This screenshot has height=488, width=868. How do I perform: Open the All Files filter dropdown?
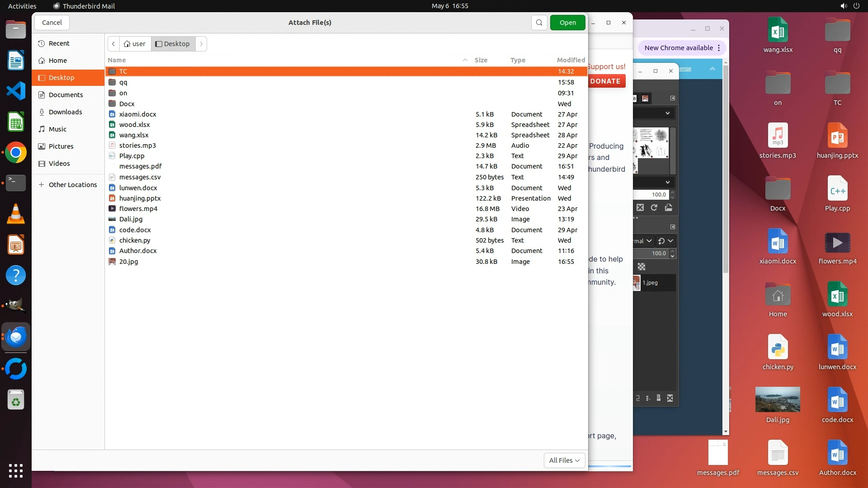point(564,460)
